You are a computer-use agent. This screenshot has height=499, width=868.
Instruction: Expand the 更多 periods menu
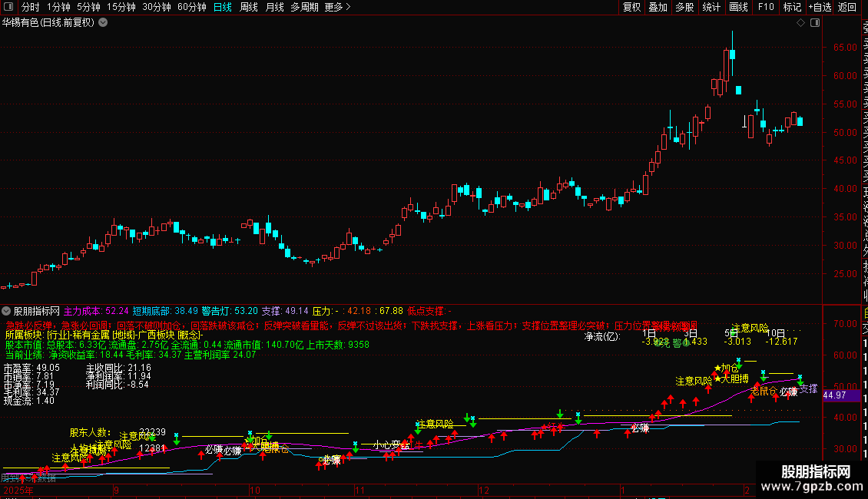click(x=338, y=7)
